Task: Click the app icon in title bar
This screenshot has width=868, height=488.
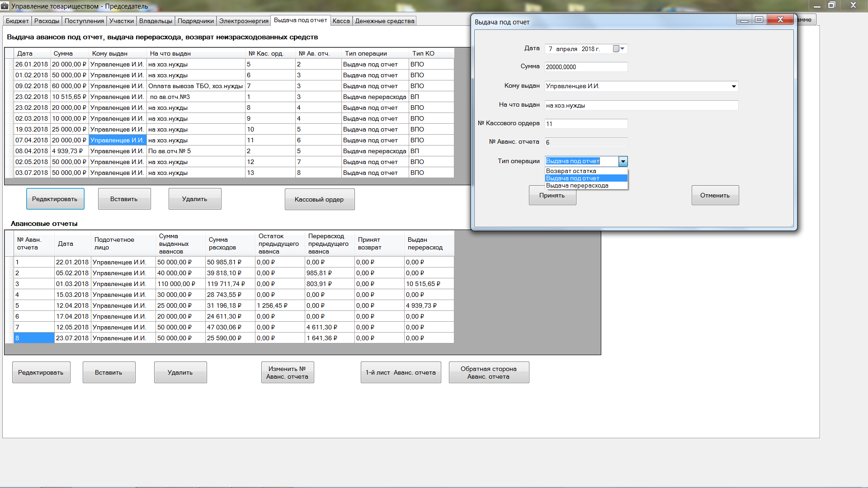Action: [5, 6]
